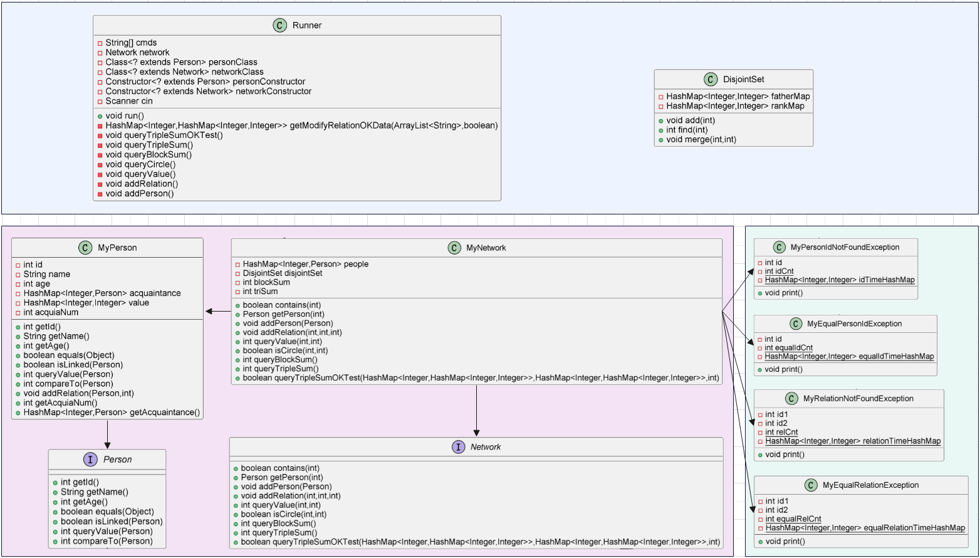
Task: Click 'idTimeHashMap' static field
Action: (840, 280)
